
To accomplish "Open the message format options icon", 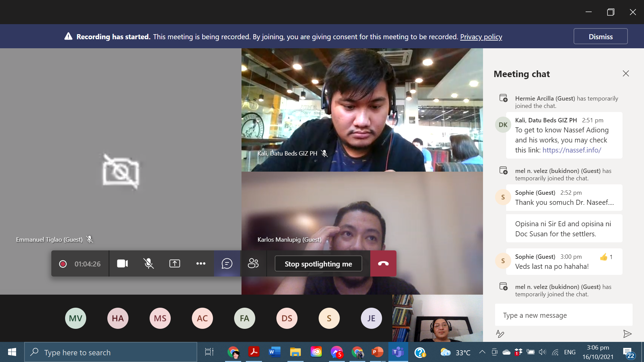I will pos(500,334).
